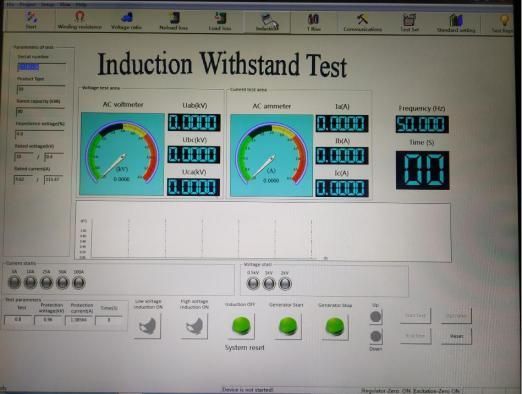This screenshot has height=394, width=522.
Task: Select the 100A current stalls indicator
Action: click(79, 283)
